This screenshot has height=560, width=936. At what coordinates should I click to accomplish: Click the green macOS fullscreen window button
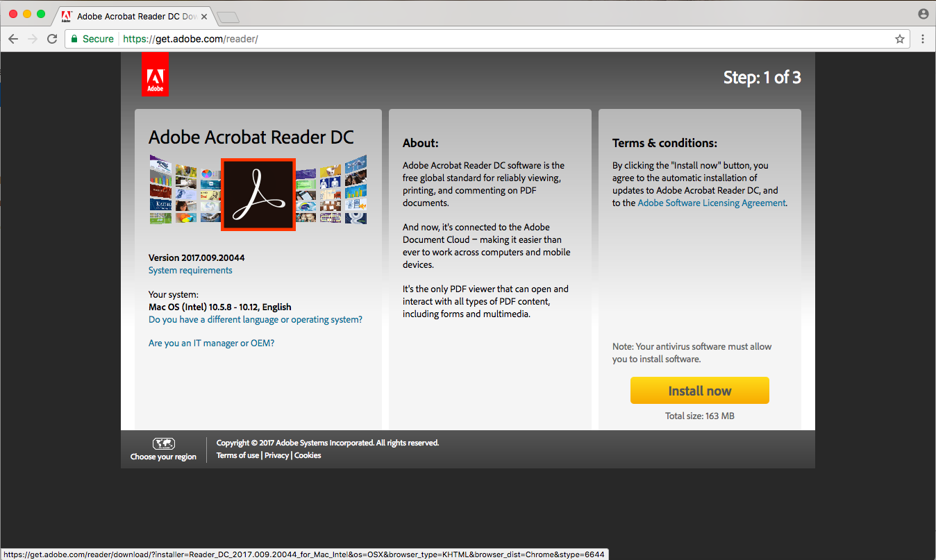41,14
